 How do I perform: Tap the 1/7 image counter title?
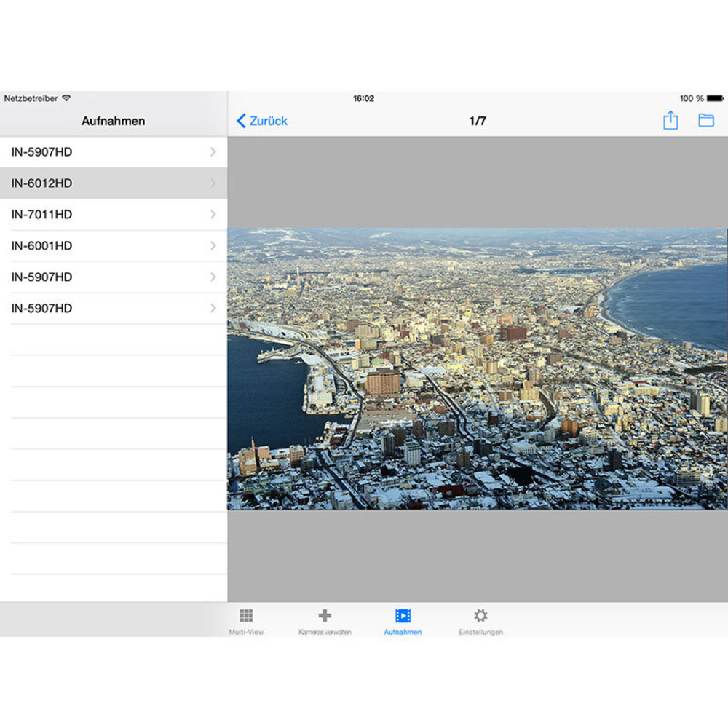pos(478,121)
